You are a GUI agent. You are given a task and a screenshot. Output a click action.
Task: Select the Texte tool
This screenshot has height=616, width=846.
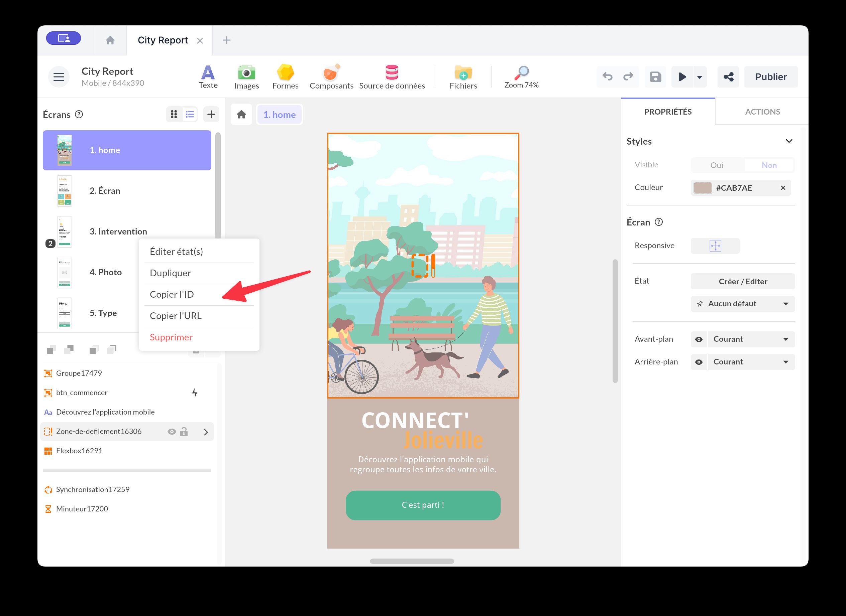(208, 76)
